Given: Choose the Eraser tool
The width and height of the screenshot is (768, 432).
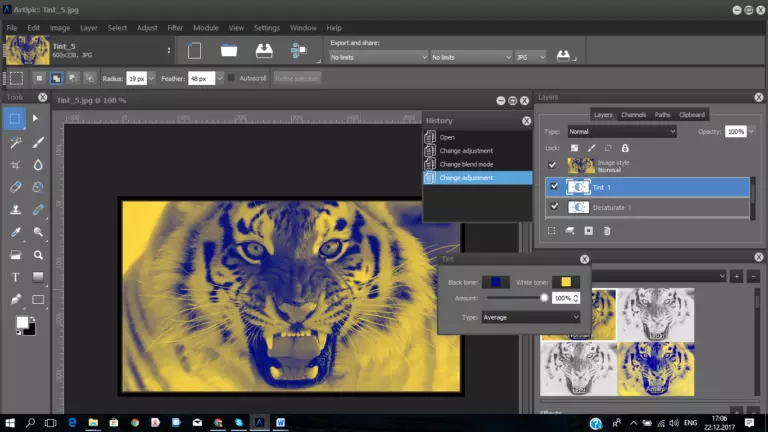Looking at the screenshot, I should tap(16, 186).
